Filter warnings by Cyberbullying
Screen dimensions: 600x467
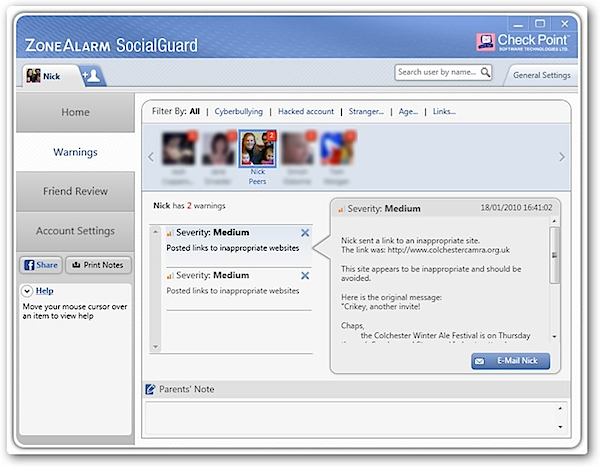[x=238, y=111]
